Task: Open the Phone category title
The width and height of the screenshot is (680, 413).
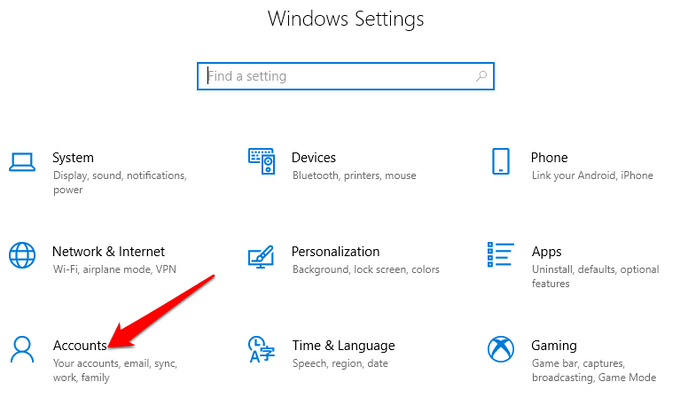Action: [549, 157]
